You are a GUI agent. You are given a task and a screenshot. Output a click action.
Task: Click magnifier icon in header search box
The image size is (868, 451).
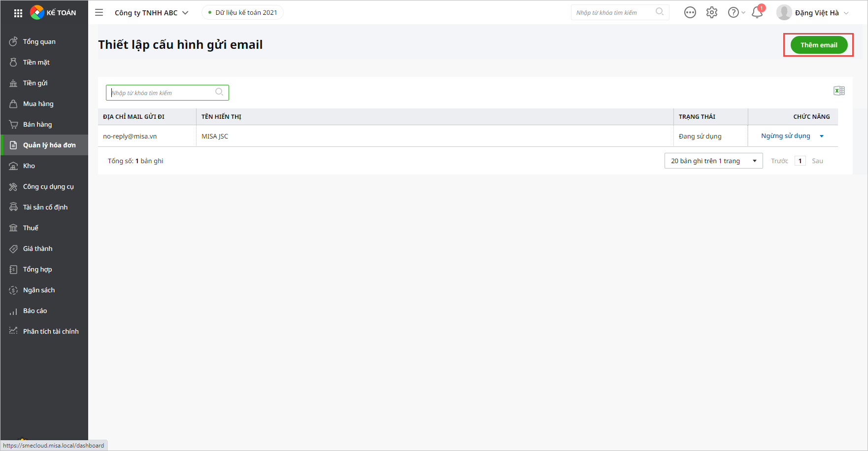pyautogui.click(x=660, y=12)
